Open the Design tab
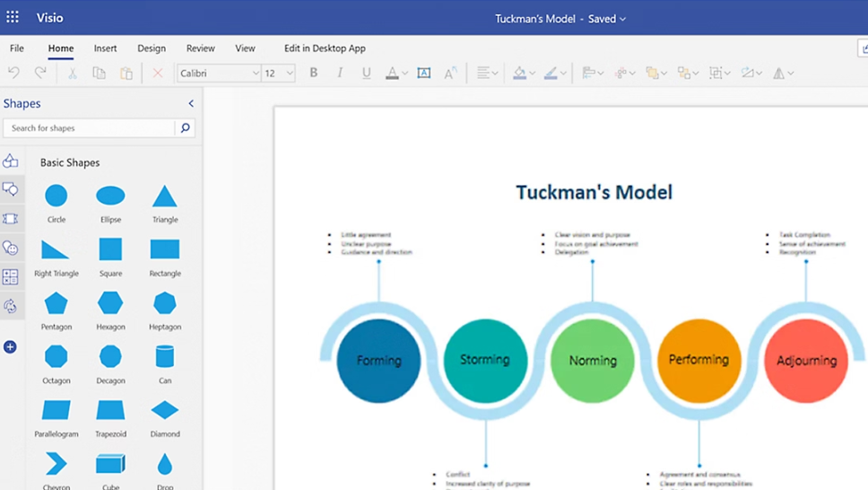The height and width of the screenshot is (490, 868). coord(152,48)
